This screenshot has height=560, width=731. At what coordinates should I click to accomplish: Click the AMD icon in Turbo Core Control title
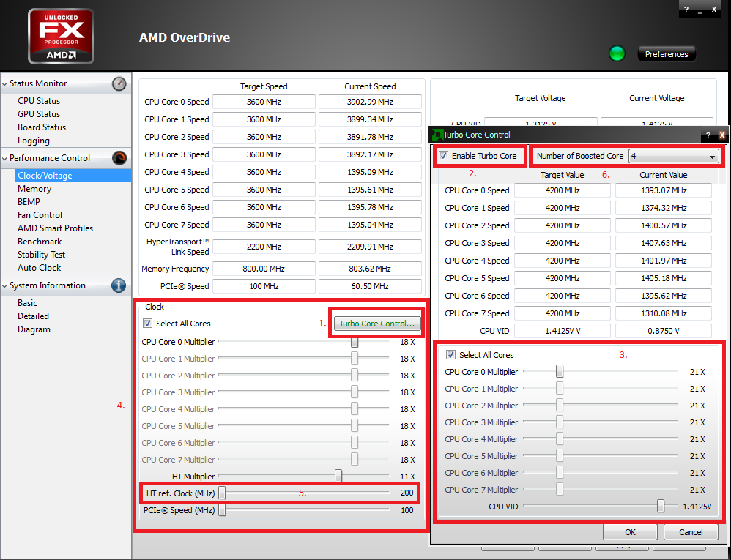pyautogui.click(x=437, y=135)
